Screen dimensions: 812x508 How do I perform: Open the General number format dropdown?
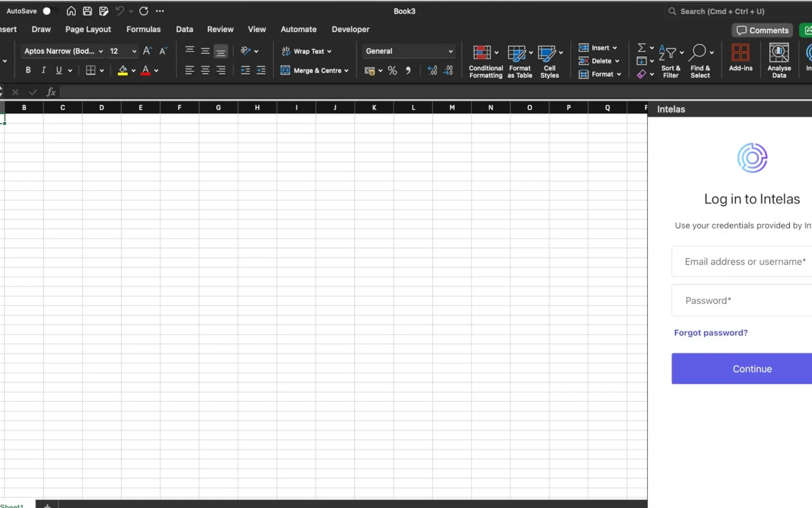(x=409, y=51)
